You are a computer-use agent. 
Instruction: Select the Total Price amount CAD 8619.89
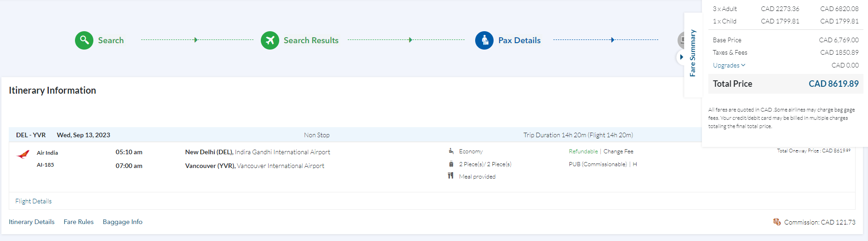[x=834, y=84]
